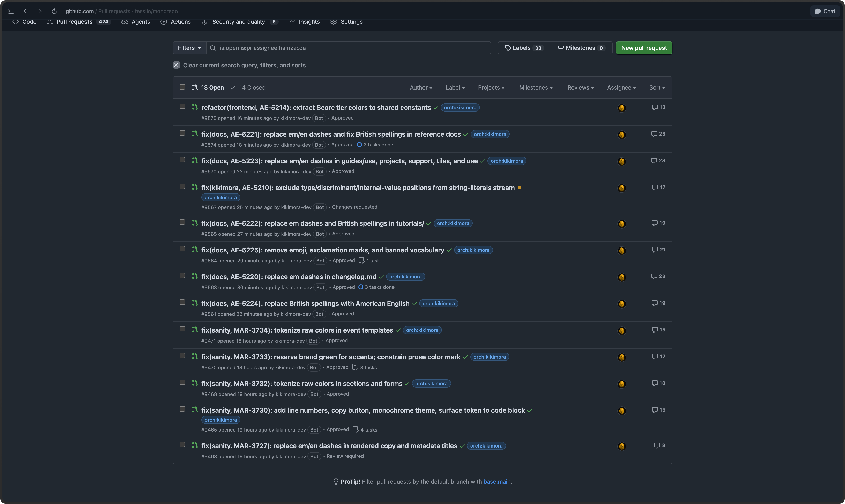This screenshot has height=504, width=845.
Task: Select checkbox for PR AE-5223
Action: click(x=182, y=160)
